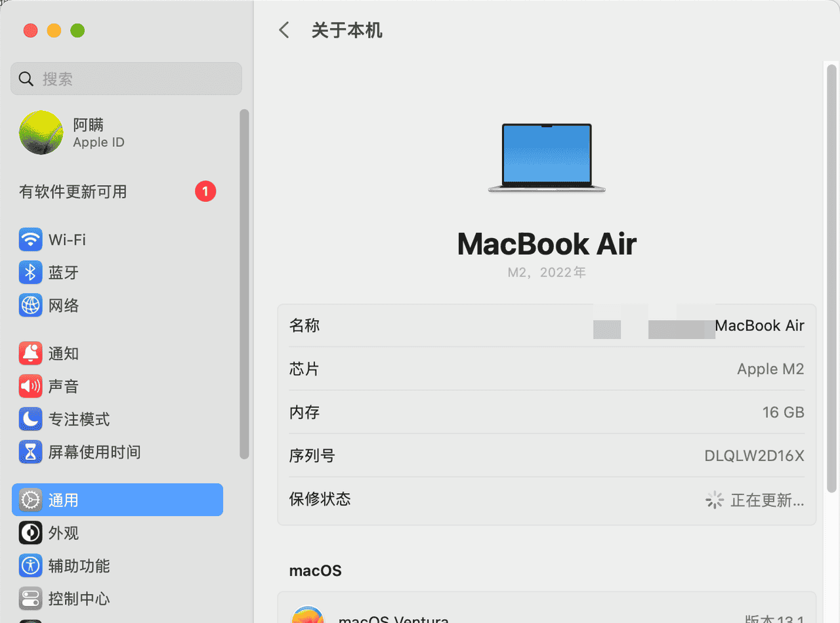Screen dimensions: 840x623
Task: Click the MacBook Air laptop image
Action: tap(547, 156)
